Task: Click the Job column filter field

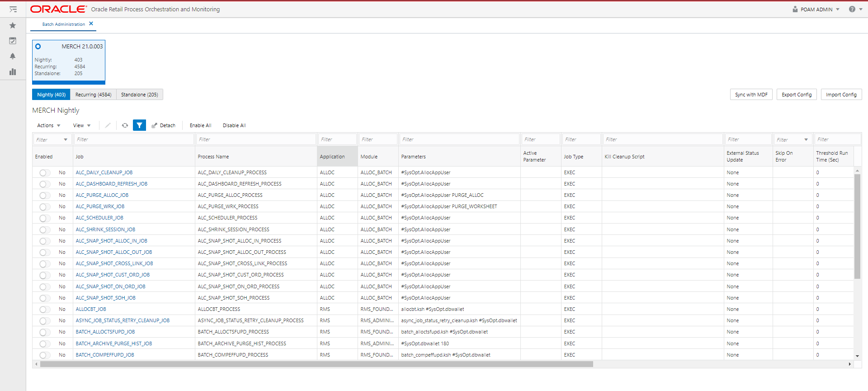Action: (x=134, y=139)
